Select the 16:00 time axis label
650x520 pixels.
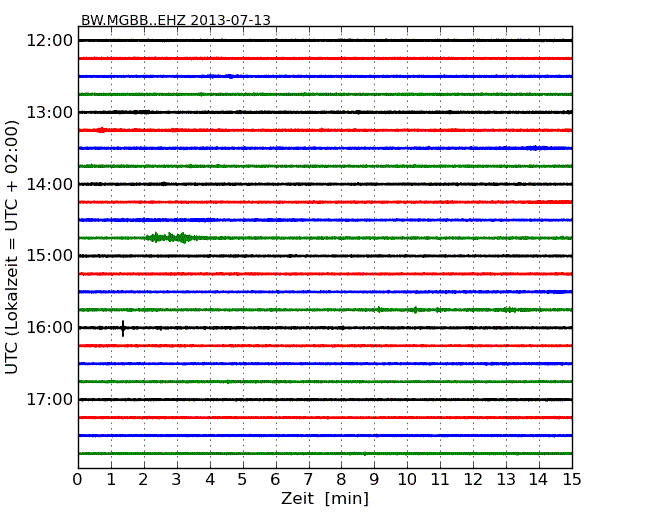(x=50, y=328)
